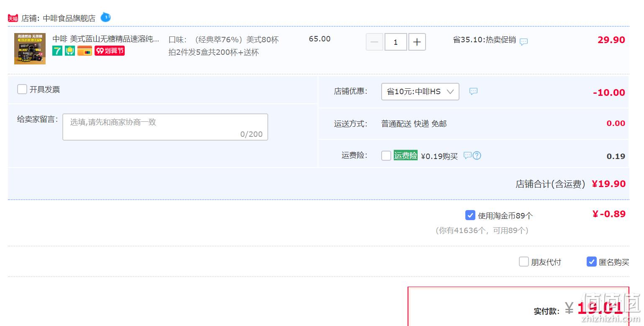Click comment icon beside 省35.10:热卖促销

(x=523, y=42)
